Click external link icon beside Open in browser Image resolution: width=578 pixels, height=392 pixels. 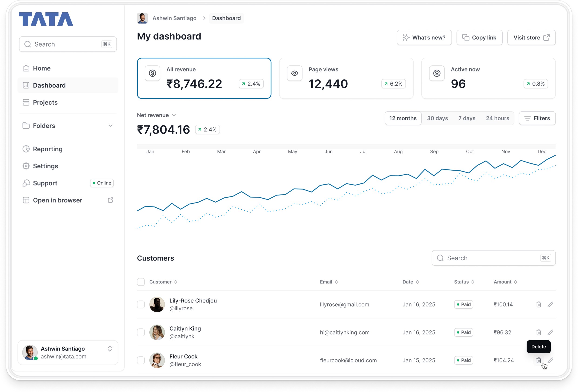pyautogui.click(x=111, y=200)
